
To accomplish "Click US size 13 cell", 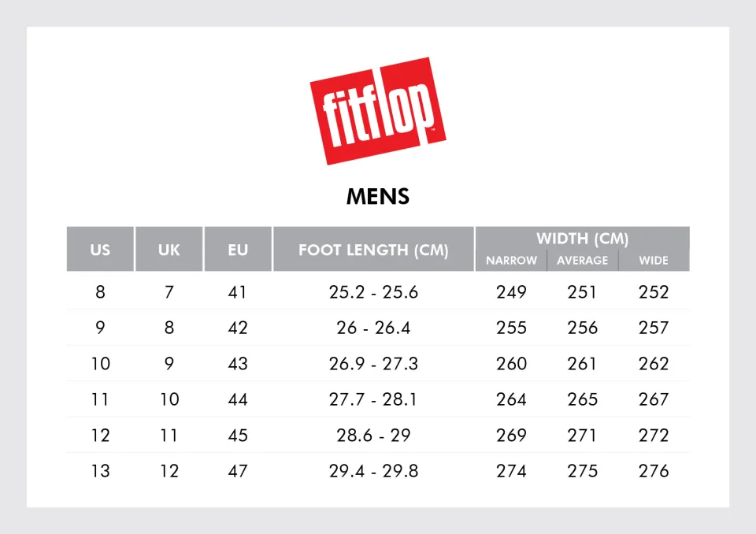I will click(x=100, y=471).
